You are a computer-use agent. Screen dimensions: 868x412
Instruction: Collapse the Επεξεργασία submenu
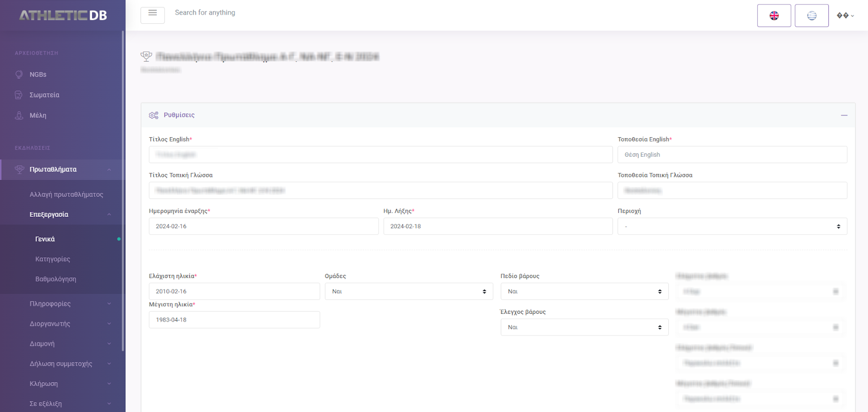point(62,215)
